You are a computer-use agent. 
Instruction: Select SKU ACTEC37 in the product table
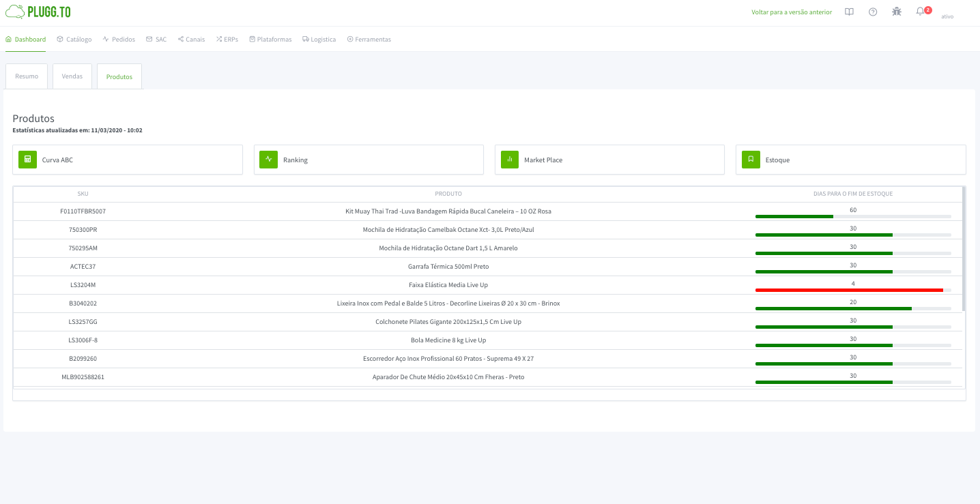click(83, 266)
